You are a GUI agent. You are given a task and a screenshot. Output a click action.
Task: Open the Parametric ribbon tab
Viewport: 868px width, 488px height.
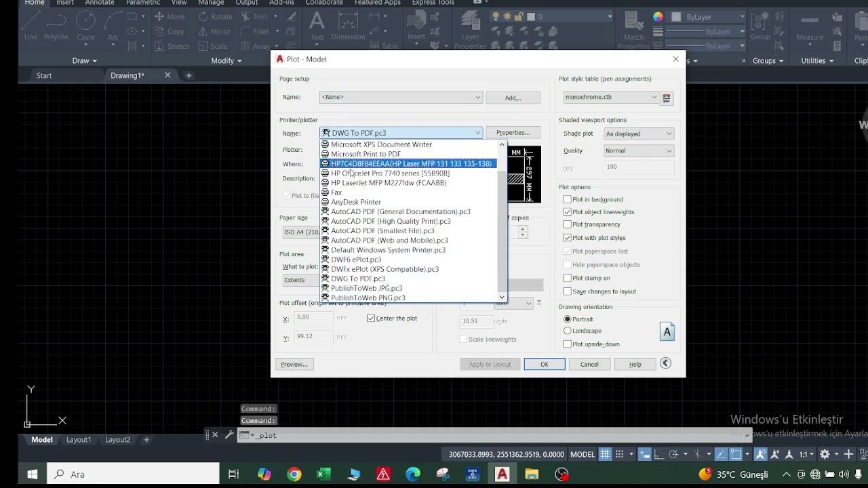[143, 3]
